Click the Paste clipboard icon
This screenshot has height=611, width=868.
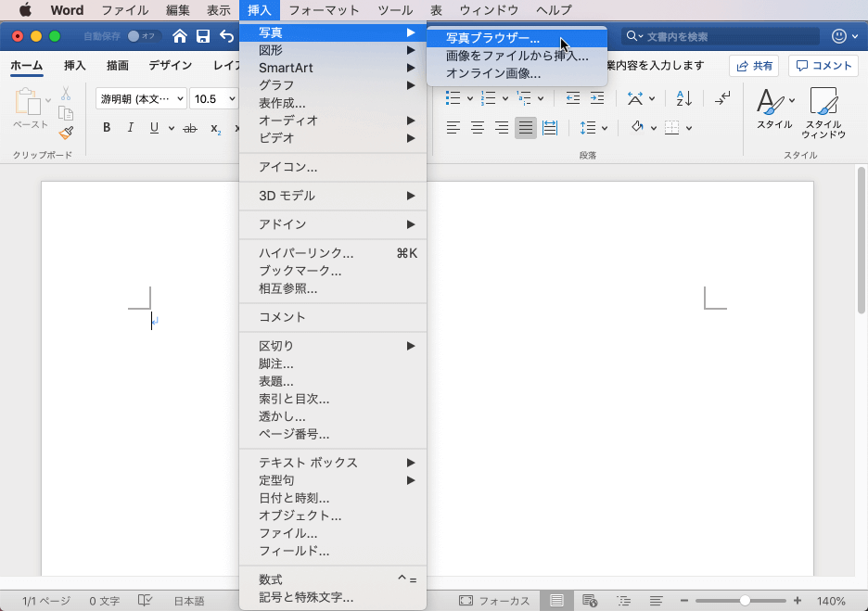tap(28, 102)
